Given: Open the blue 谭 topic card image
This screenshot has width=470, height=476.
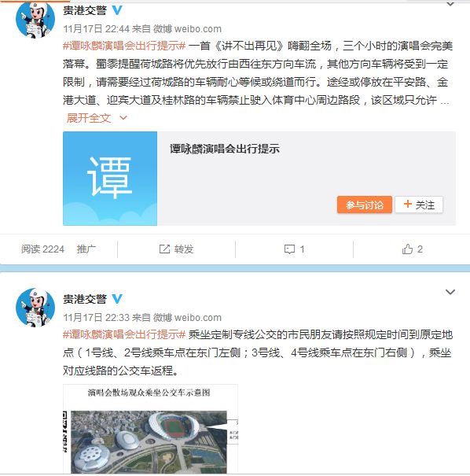Looking at the screenshot, I should pos(110,179).
